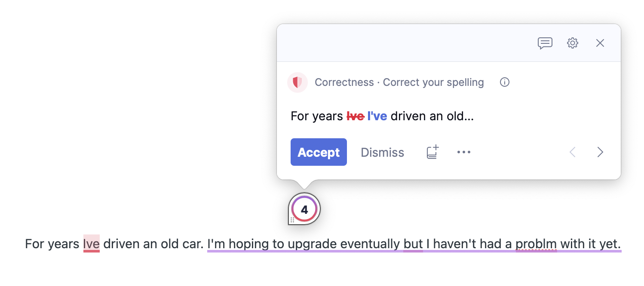Go to the previous suggestion arrow
This screenshot has height=286, width=644.
click(x=573, y=152)
